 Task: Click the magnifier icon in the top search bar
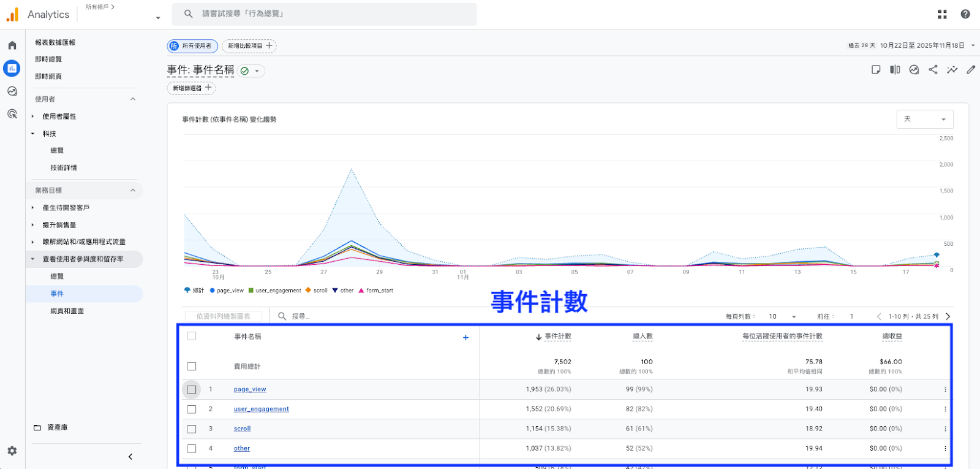[189, 13]
